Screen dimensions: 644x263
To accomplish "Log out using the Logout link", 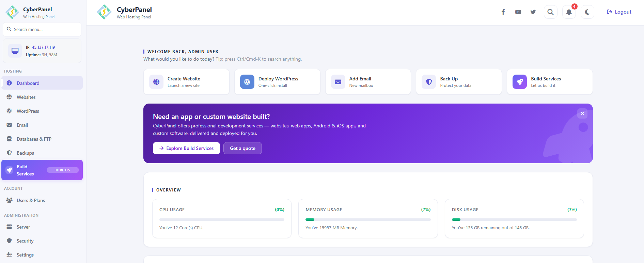I will (619, 12).
